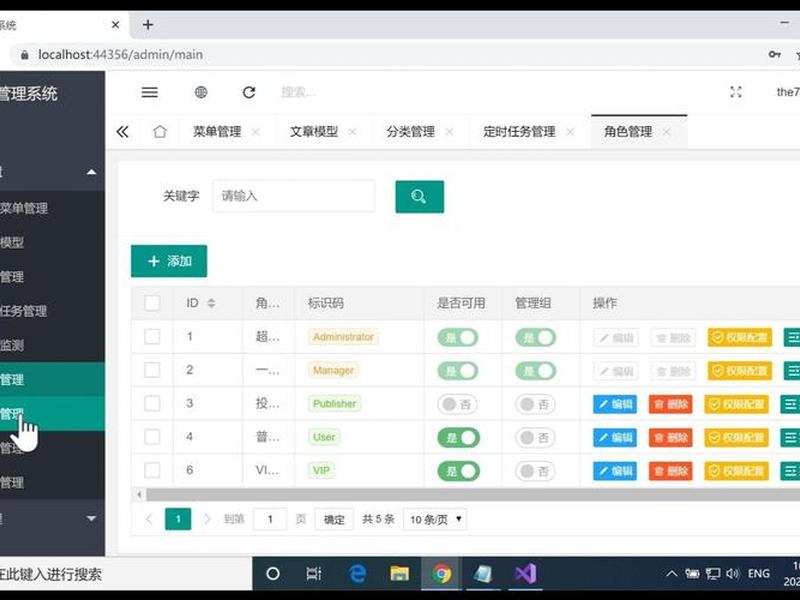800x600 pixels.
Task: Open Task View in the taskbar
Action: (x=314, y=574)
